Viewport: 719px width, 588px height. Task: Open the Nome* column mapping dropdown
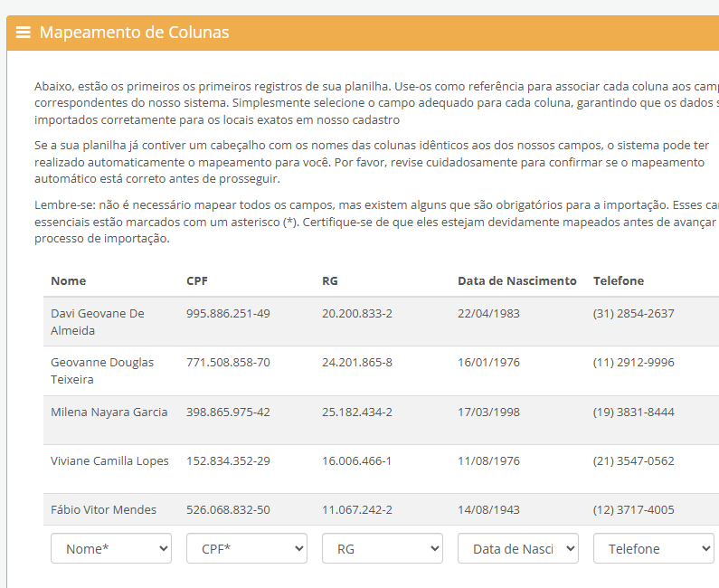pyautogui.click(x=111, y=548)
